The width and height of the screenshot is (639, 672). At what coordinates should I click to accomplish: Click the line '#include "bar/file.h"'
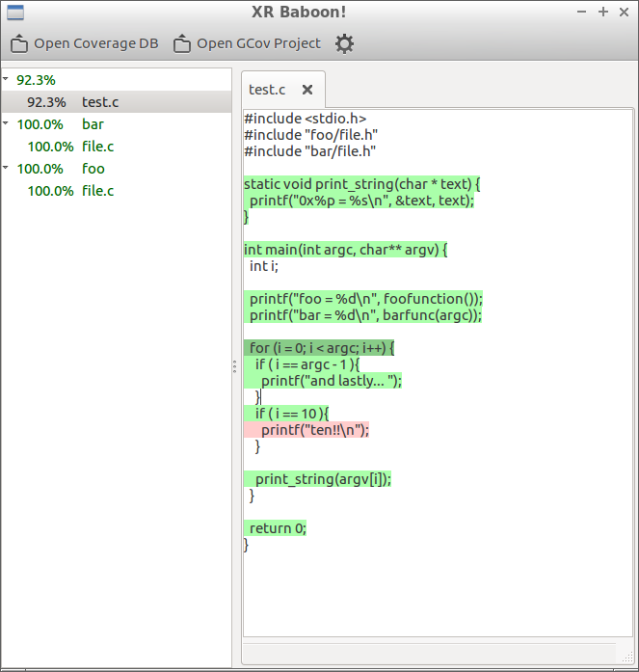pyautogui.click(x=309, y=151)
